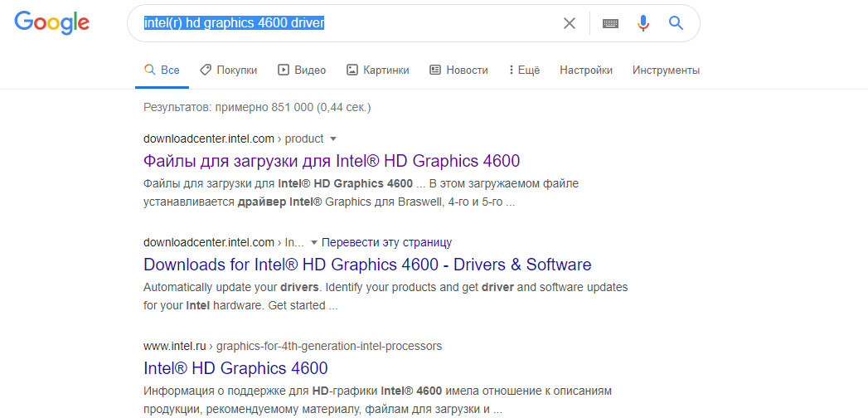Switch to the Новости tab

pyautogui.click(x=459, y=70)
